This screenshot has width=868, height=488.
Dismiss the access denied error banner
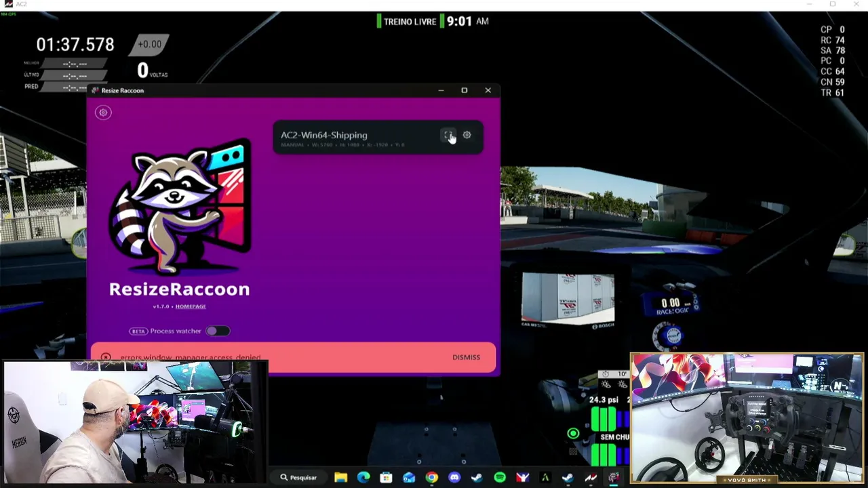pos(466,357)
